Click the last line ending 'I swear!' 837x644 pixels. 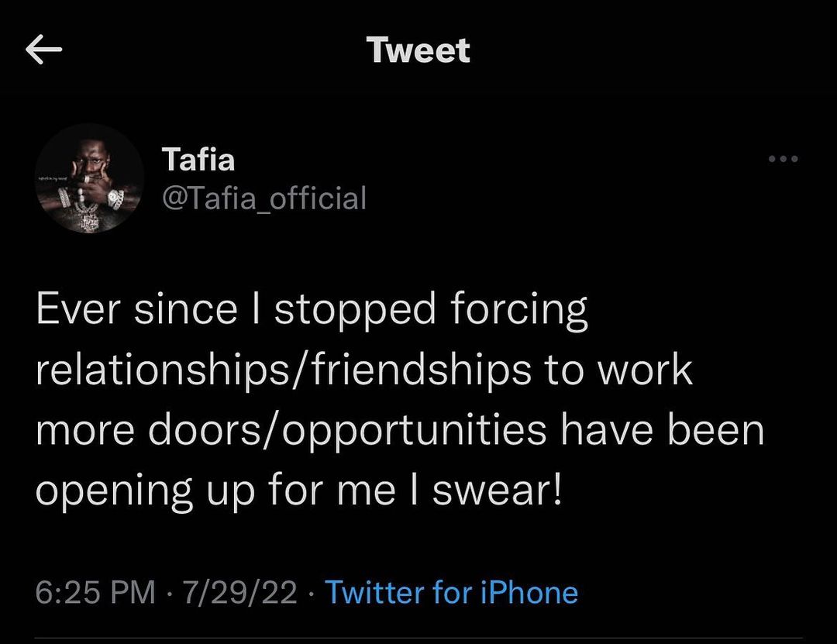click(x=298, y=491)
